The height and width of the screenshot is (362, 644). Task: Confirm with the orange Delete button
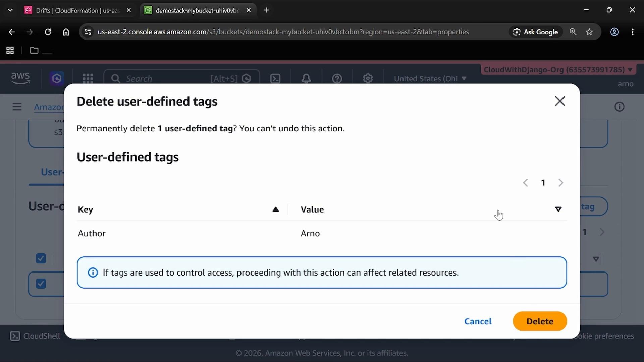coord(540,321)
